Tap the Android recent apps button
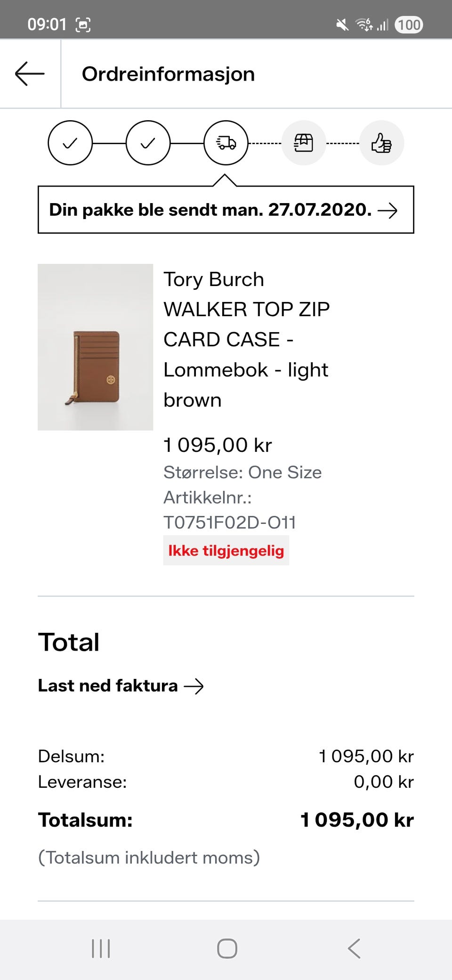This screenshot has height=980, width=452. [x=101, y=948]
